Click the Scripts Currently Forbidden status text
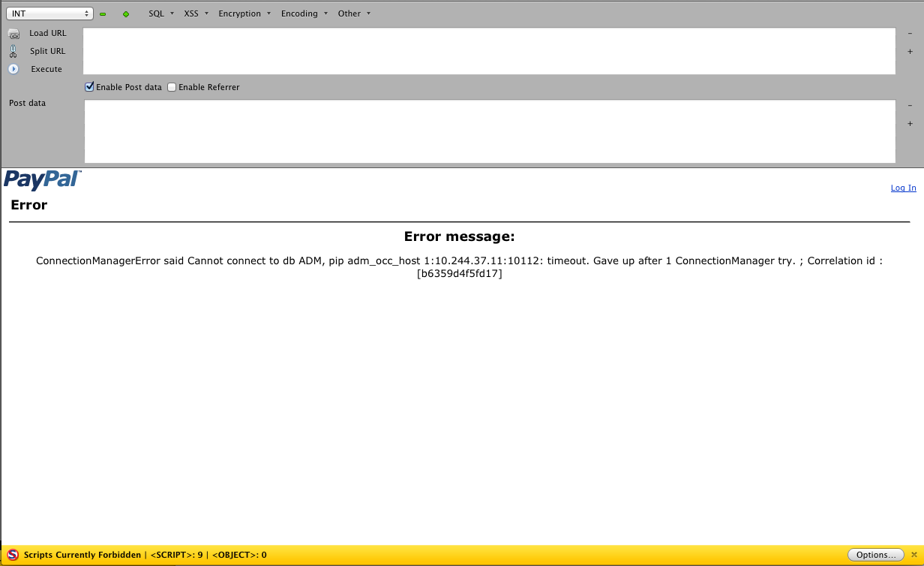924x566 pixels. [82, 555]
